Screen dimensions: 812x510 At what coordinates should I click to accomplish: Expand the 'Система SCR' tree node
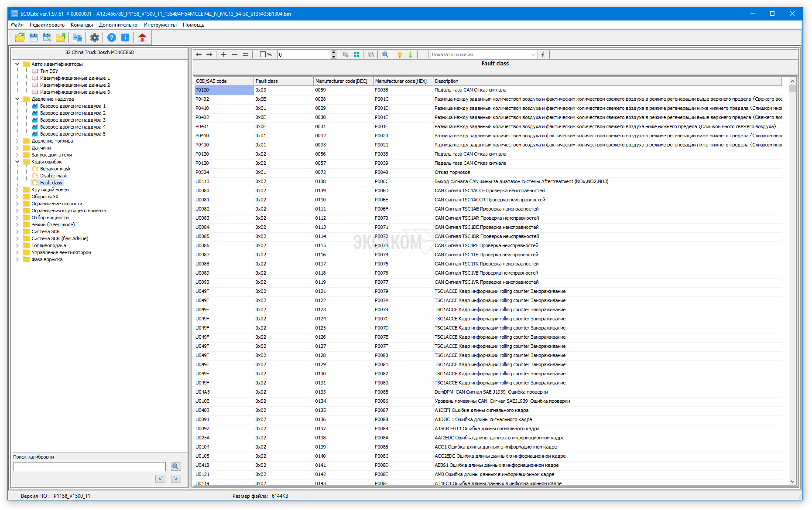pyautogui.click(x=17, y=231)
